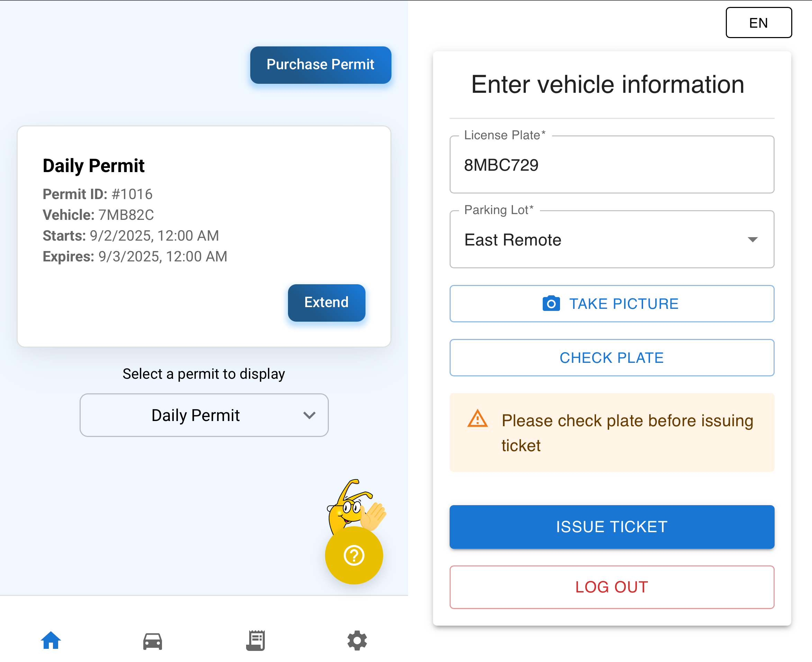The image size is (812, 662).
Task: Click the Check Plate button
Action: (x=612, y=358)
